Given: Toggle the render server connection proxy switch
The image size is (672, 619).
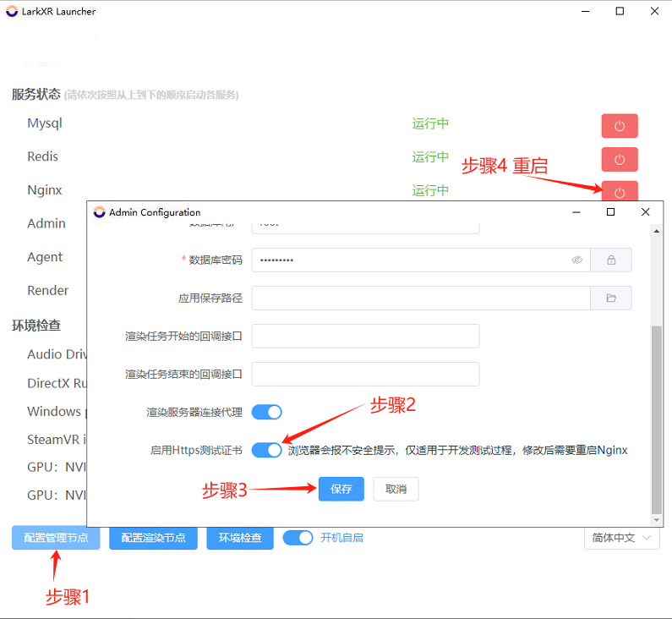Looking at the screenshot, I should pos(266,413).
